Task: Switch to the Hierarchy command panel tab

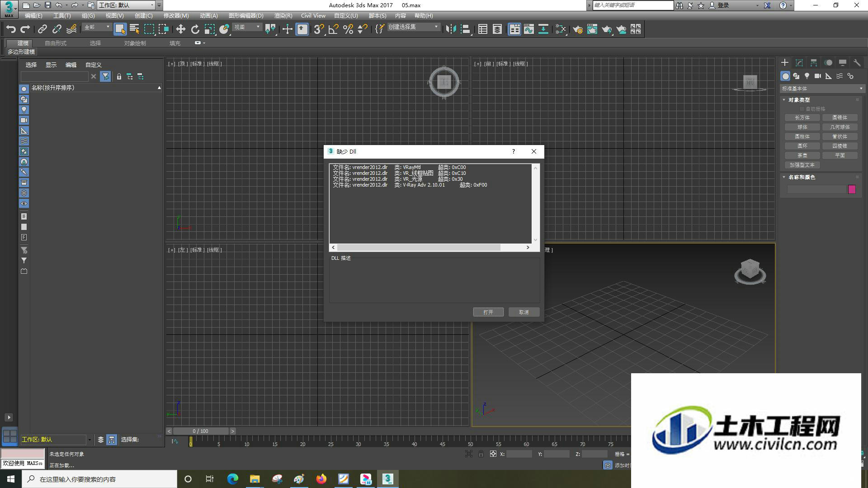Action: 814,63
